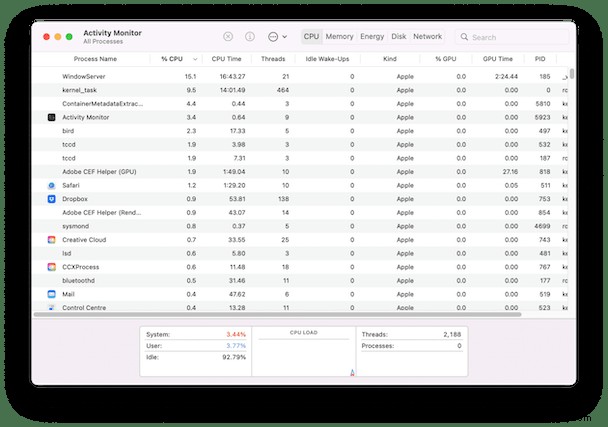The width and height of the screenshot is (608, 427).
Task: Select the sysmond process row
Action: pos(301,226)
